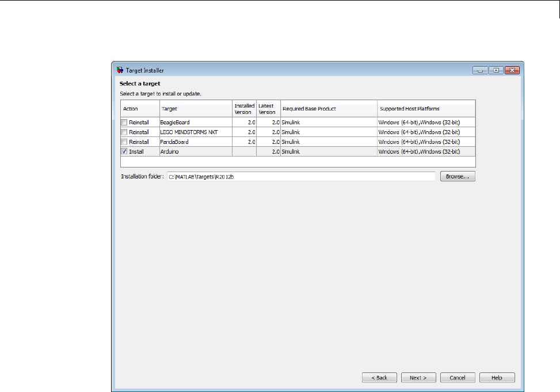
Task: Click the Next > button
Action: (418, 378)
